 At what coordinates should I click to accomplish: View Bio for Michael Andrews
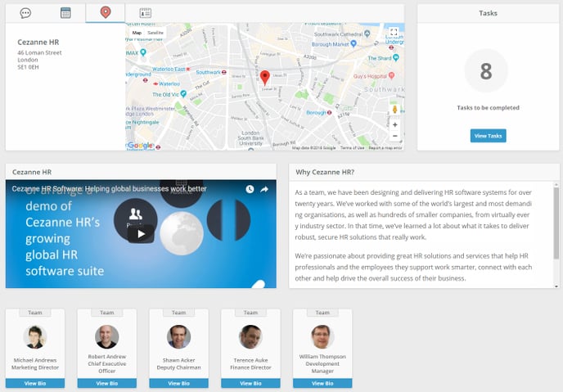coord(35,383)
